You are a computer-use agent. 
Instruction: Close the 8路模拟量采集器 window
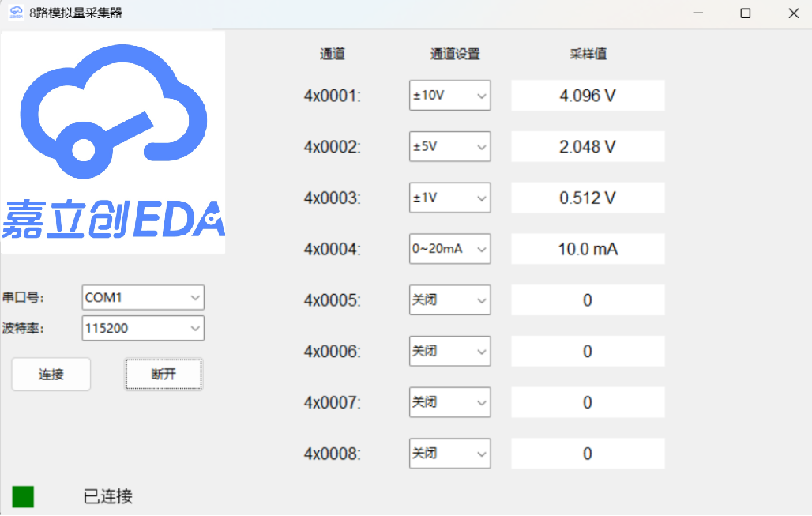point(793,13)
